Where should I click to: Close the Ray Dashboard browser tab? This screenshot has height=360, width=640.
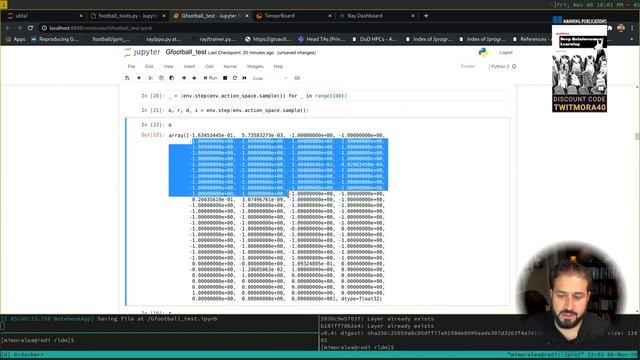413,16
